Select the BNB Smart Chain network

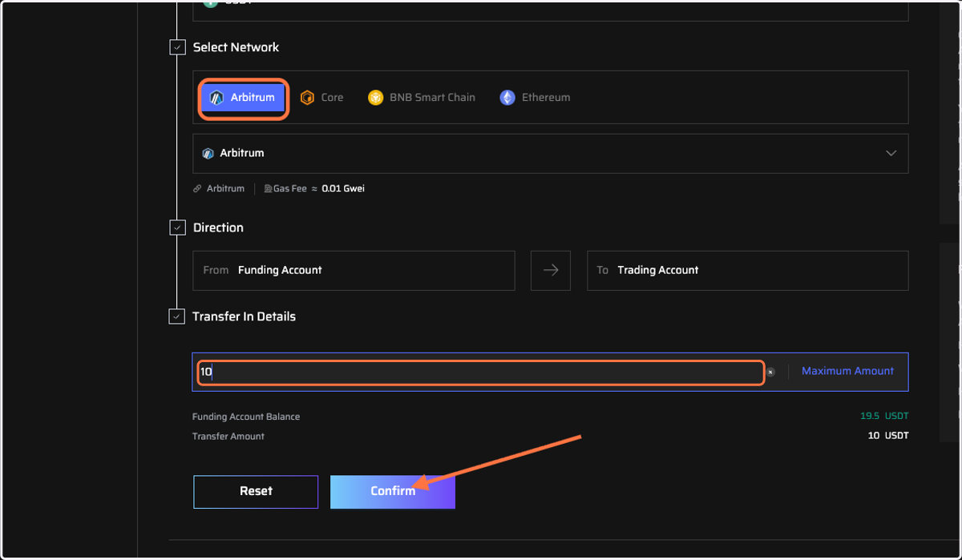(x=422, y=98)
